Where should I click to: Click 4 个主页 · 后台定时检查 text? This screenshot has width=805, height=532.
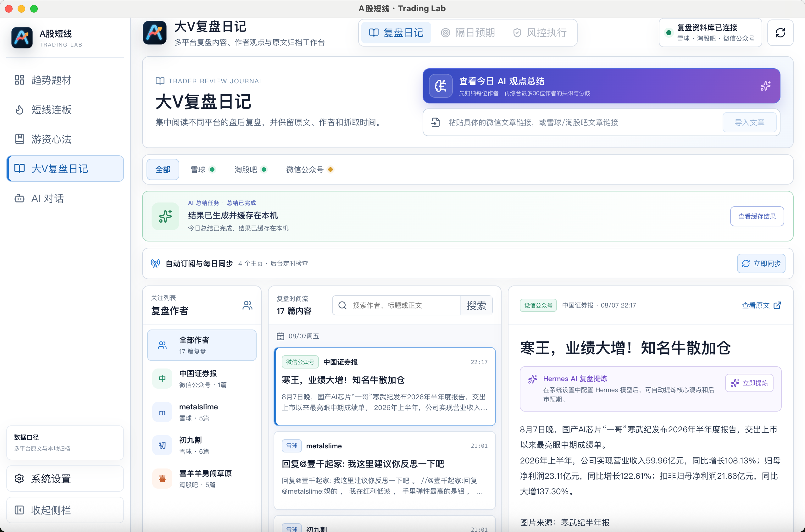point(273,263)
